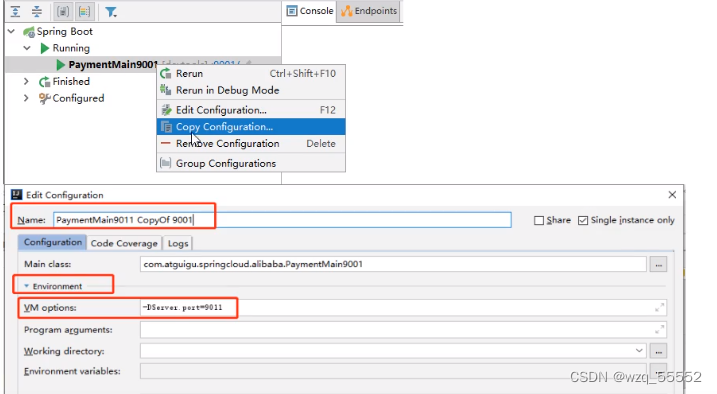
Task: Click the green run icon beside PaymentMain9001
Action: pyautogui.click(x=60, y=65)
